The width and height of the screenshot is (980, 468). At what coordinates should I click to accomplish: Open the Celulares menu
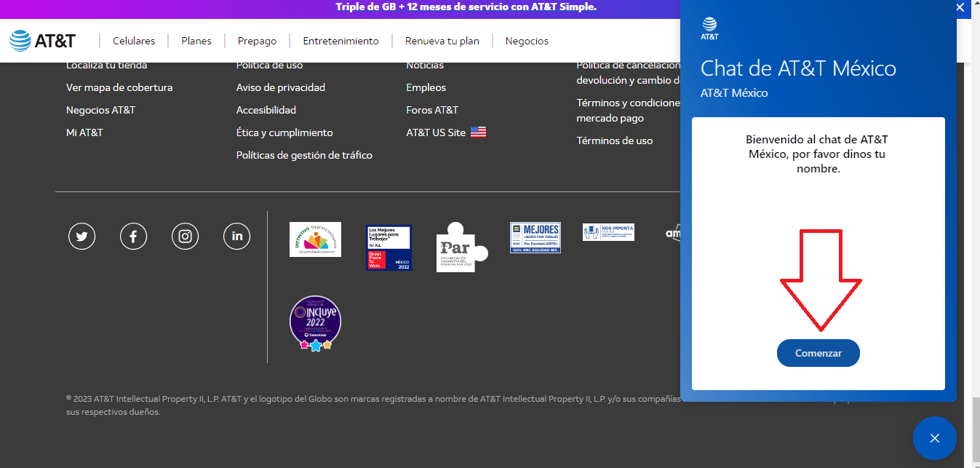point(134,41)
